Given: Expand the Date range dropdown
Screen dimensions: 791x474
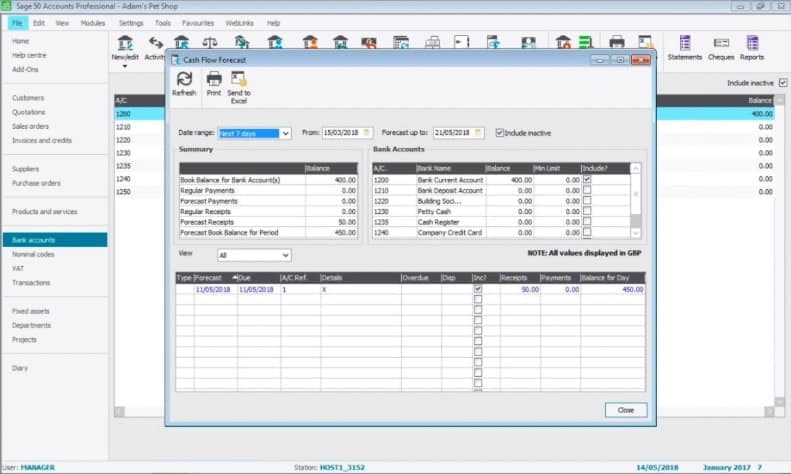Looking at the screenshot, I should pyautogui.click(x=286, y=133).
